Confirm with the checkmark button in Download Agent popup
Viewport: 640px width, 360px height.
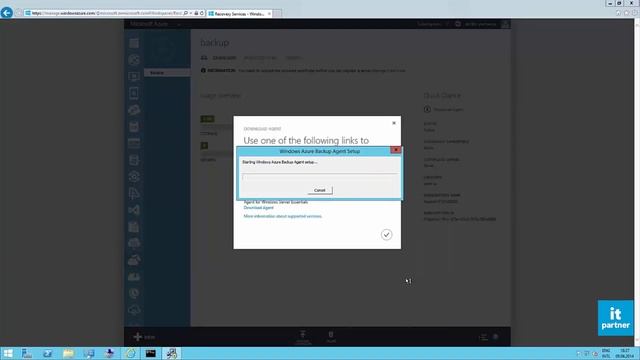pyautogui.click(x=386, y=234)
